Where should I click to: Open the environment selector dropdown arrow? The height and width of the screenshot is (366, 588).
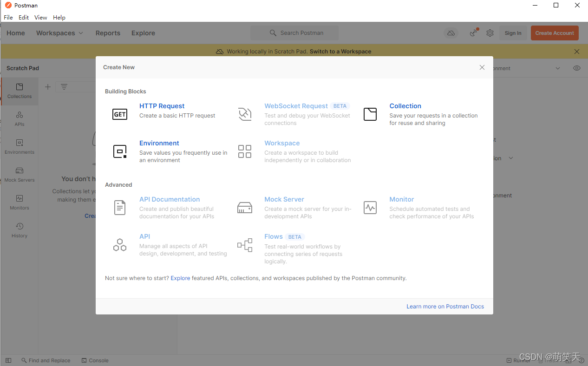point(558,68)
